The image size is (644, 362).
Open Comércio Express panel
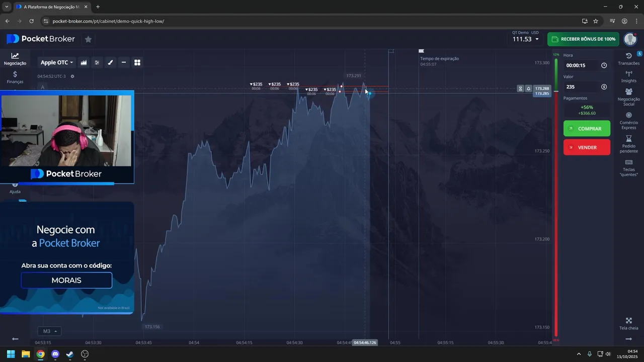628,121
